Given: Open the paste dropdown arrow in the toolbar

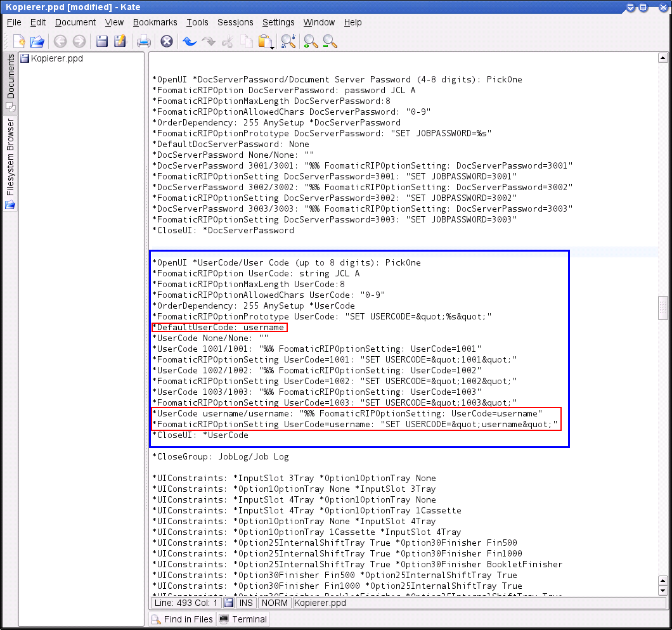Looking at the screenshot, I should click(x=272, y=48).
